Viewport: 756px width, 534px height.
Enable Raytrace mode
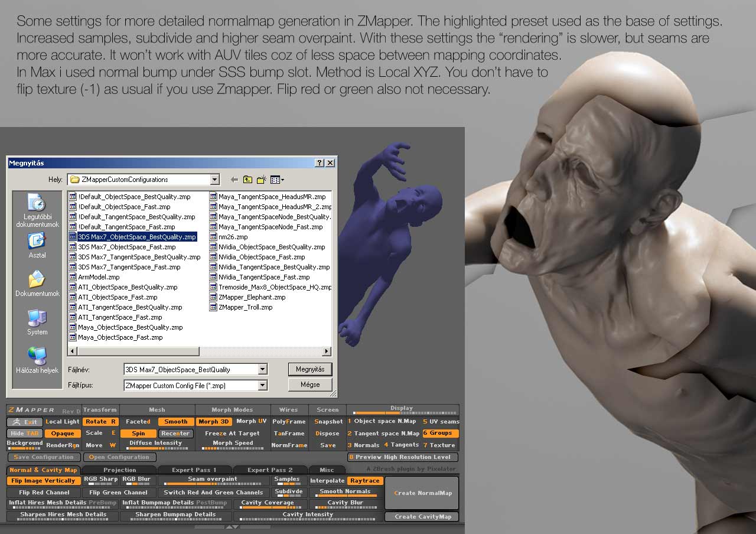point(364,481)
